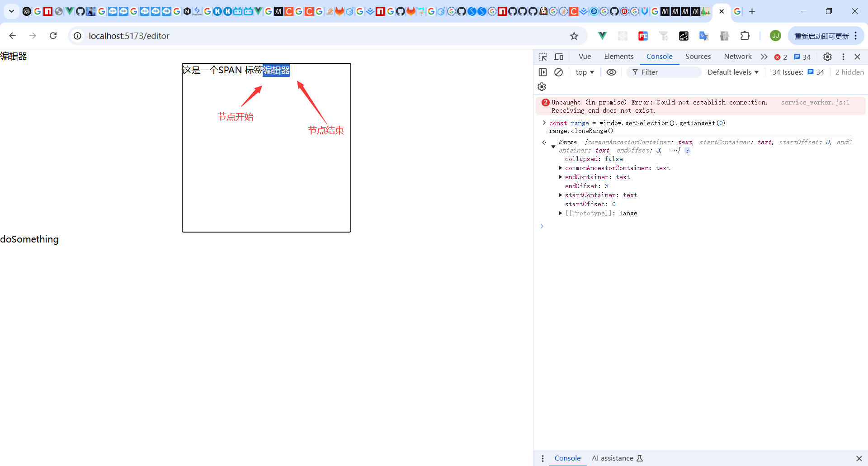Click the 编辑器 heading at page top
This screenshot has height=466, width=868.
14,57
